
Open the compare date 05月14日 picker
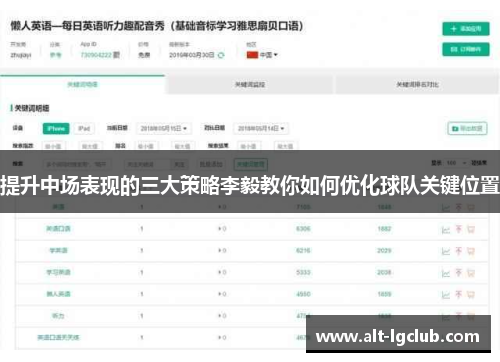click(261, 129)
